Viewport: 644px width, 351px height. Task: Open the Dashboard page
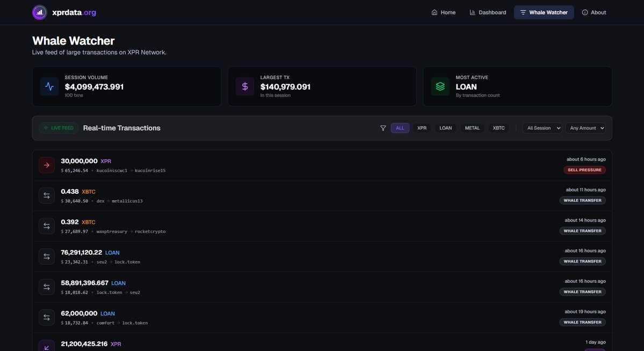[488, 12]
